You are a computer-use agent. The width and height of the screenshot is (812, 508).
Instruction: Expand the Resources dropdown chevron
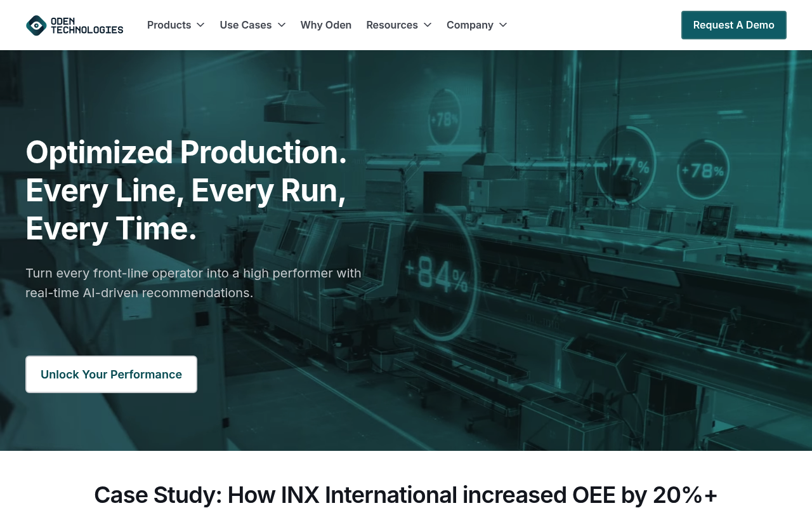[x=428, y=25]
